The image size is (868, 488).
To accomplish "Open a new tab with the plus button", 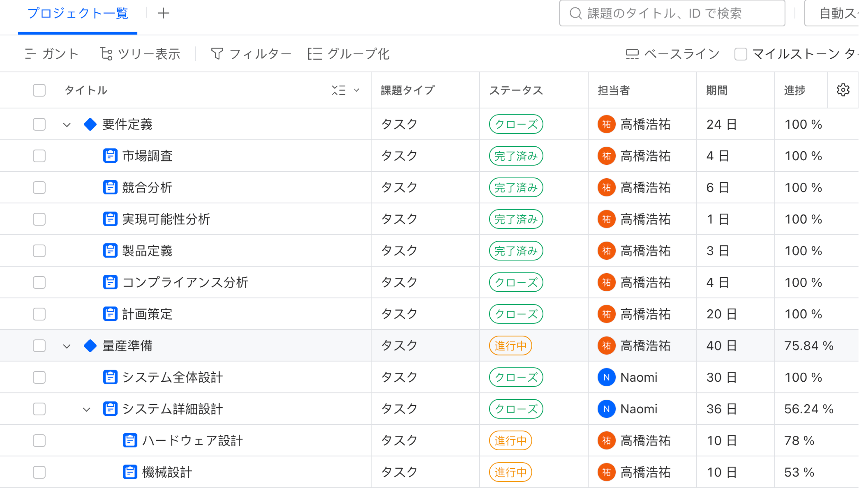I will click(164, 13).
